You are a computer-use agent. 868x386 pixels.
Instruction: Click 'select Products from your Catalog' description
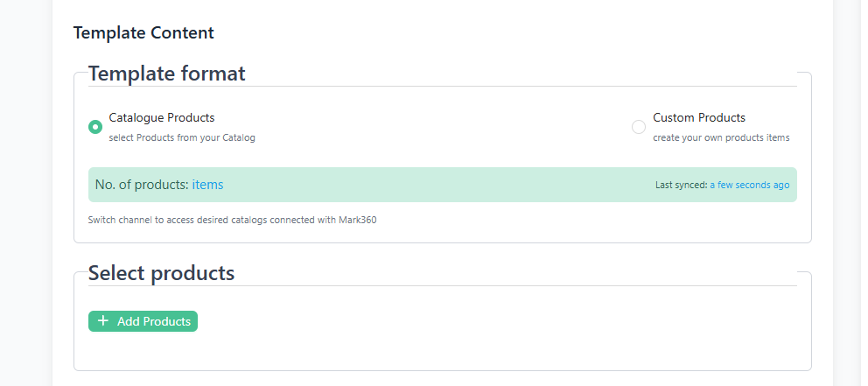181,137
